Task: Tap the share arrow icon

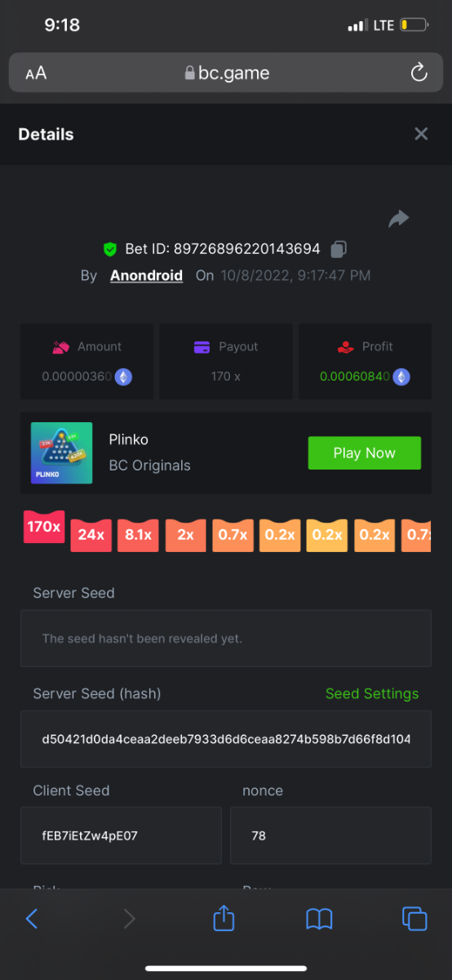Action: (x=398, y=219)
